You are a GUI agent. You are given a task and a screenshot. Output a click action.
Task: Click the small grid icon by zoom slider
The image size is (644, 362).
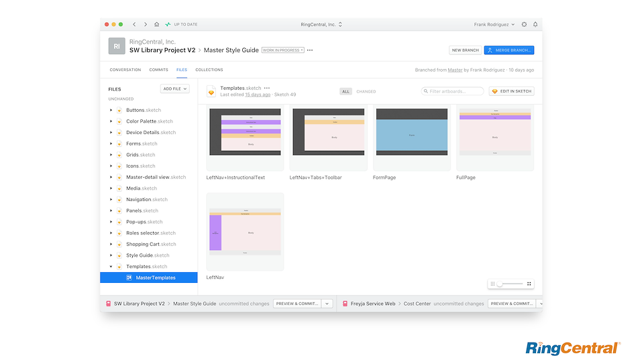(x=492, y=284)
